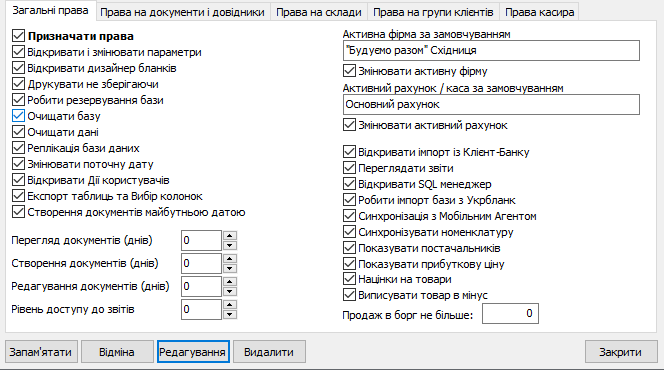Open Активний рахунок / каса field
The height and width of the screenshot is (370, 664).
tap(491, 105)
